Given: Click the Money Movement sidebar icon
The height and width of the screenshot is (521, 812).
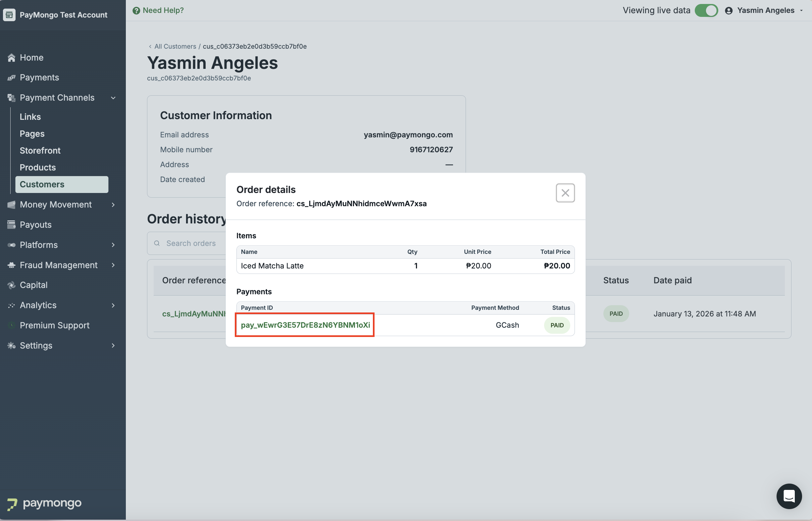Looking at the screenshot, I should [12, 205].
